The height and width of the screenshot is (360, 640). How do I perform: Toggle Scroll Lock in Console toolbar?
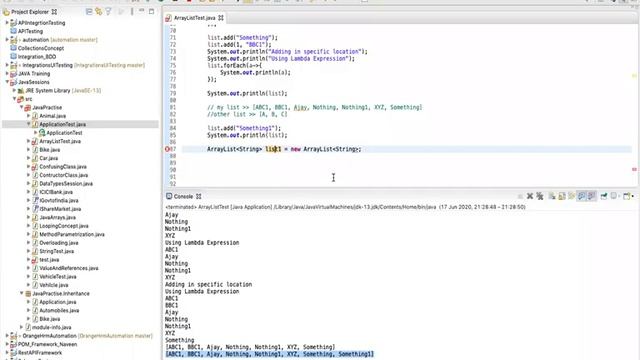pyautogui.click(x=562, y=196)
